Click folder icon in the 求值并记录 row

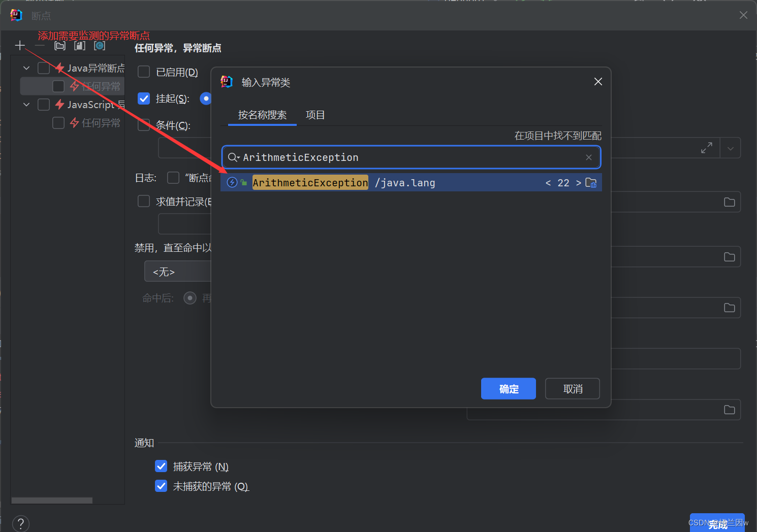click(x=730, y=202)
